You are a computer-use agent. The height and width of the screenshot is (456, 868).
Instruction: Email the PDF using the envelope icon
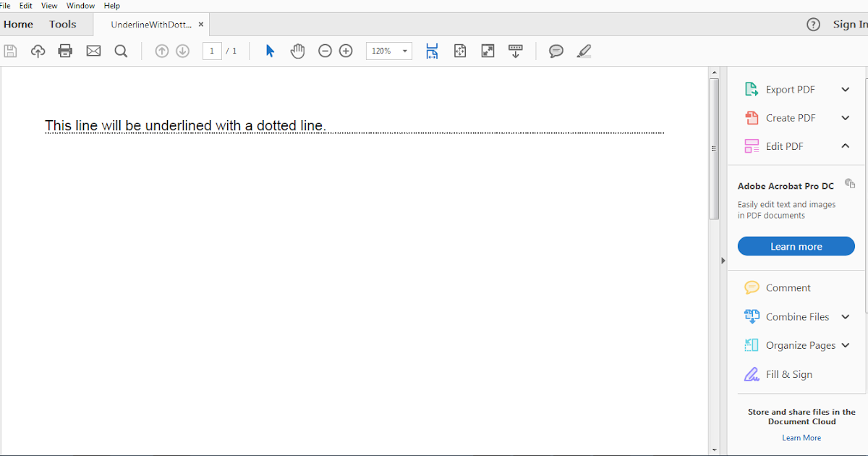(x=93, y=51)
